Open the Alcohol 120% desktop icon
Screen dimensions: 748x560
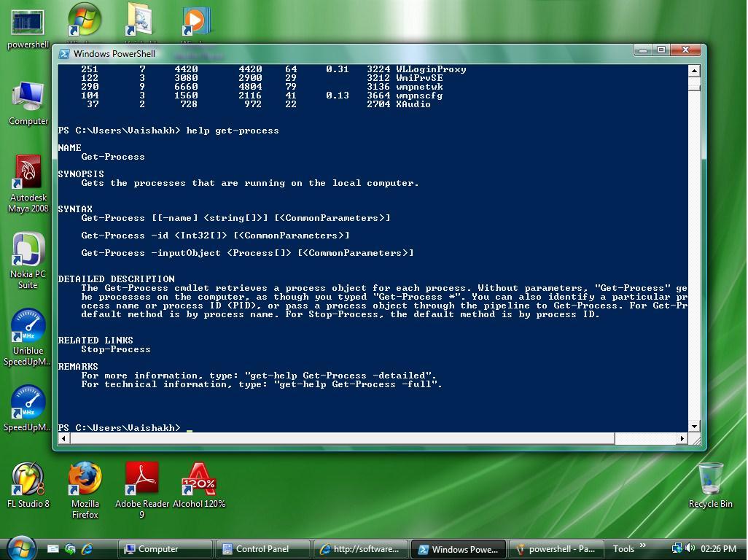coord(198,480)
